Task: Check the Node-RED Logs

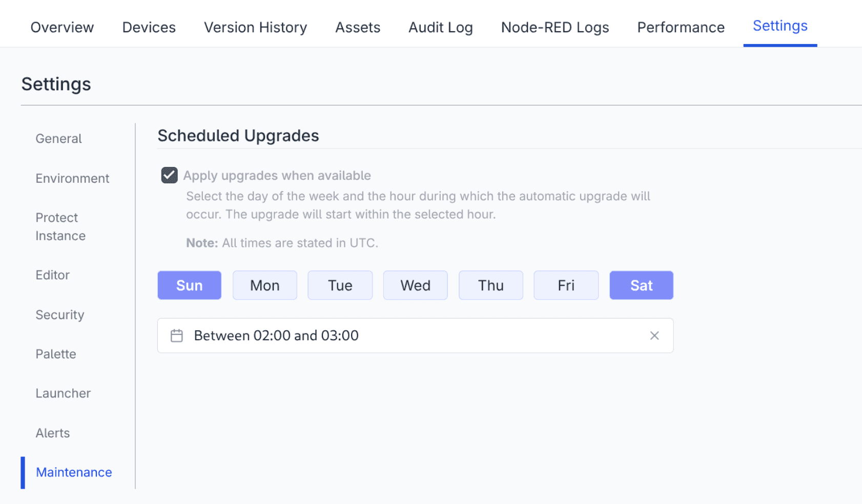Action: 555,27
